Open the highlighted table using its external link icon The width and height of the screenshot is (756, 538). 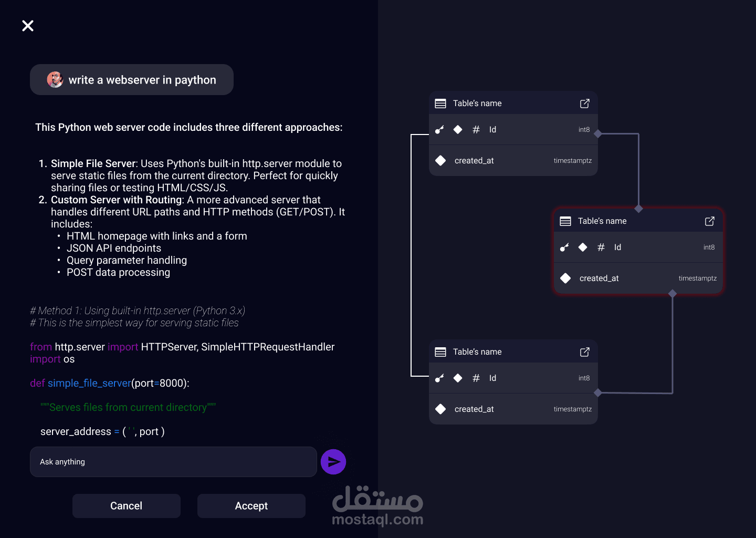click(x=709, y=221)
